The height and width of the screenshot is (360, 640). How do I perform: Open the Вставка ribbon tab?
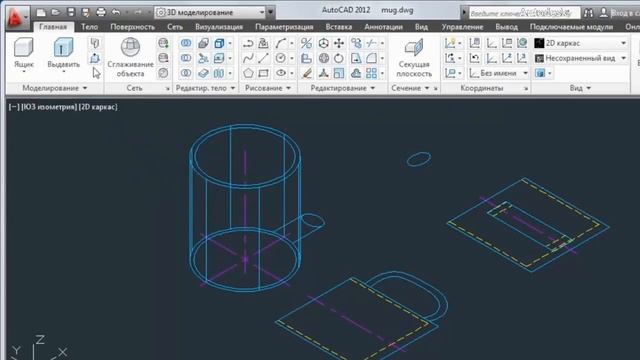(339, 27)
